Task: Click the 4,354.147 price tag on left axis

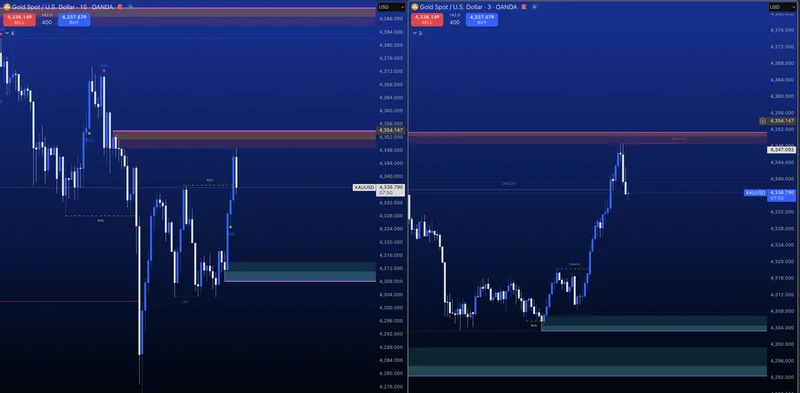Action: coord(390,131)
